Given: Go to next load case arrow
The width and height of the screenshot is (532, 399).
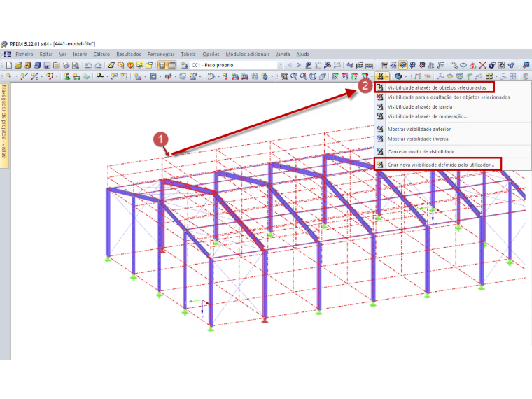Looking at the screenshot, I should pyautogui.click(x=299, y=65).
